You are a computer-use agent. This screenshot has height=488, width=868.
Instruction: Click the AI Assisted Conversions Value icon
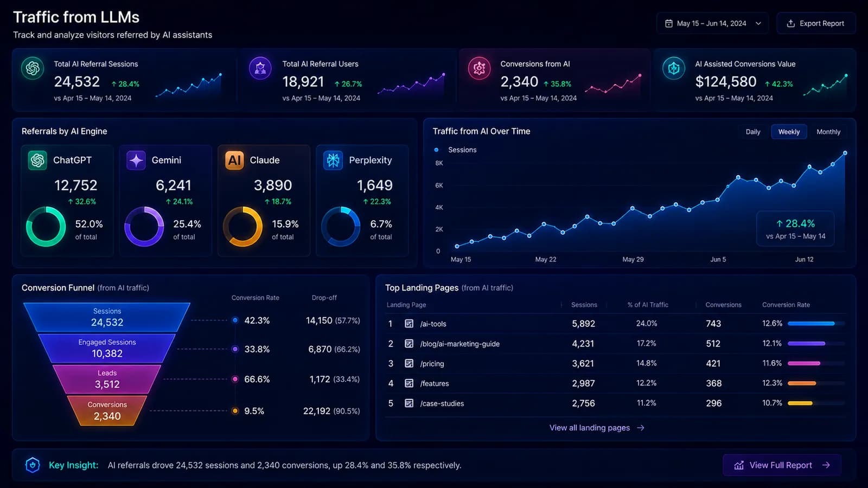click(674, 68)
